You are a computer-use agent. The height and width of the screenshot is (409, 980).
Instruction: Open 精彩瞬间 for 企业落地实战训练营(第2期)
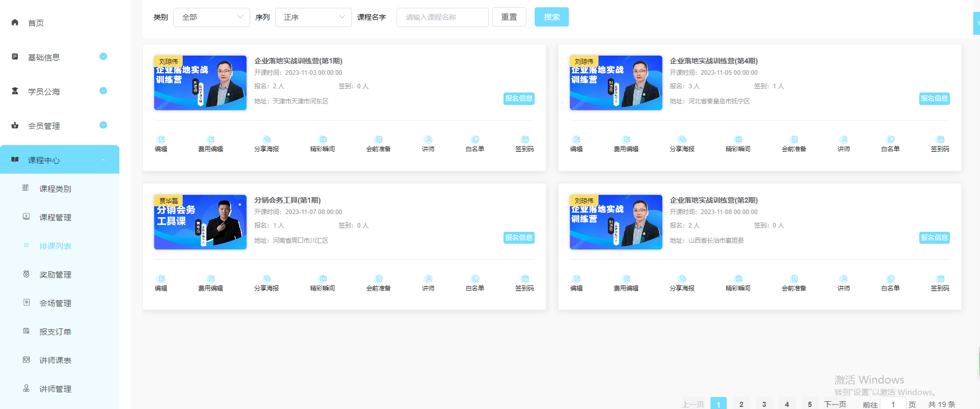pos(739,283)
